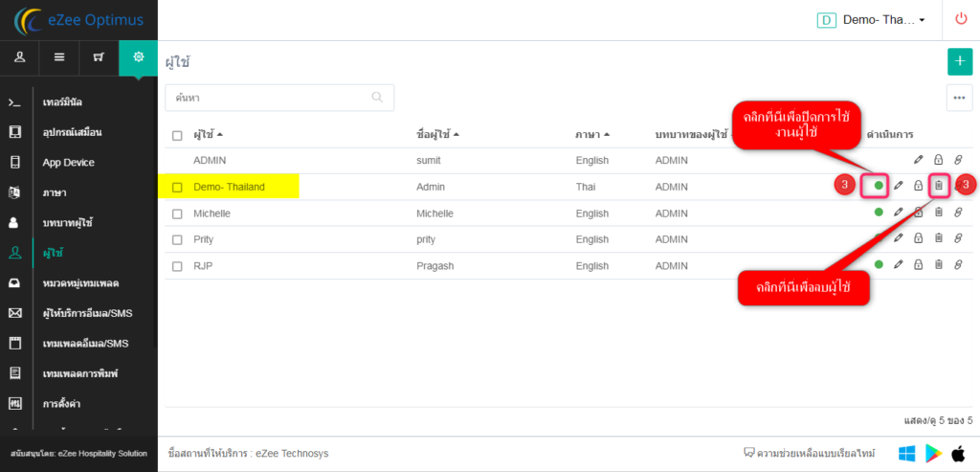
Task: Check the Demo- Thailand row checkbox
Action: pos(177,187)
